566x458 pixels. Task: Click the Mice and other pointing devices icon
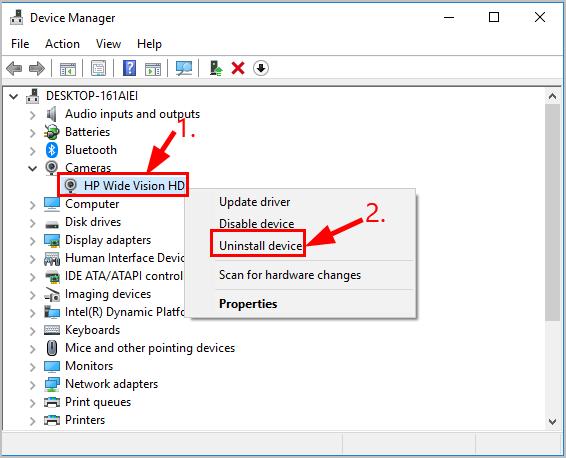coord(52,348)
